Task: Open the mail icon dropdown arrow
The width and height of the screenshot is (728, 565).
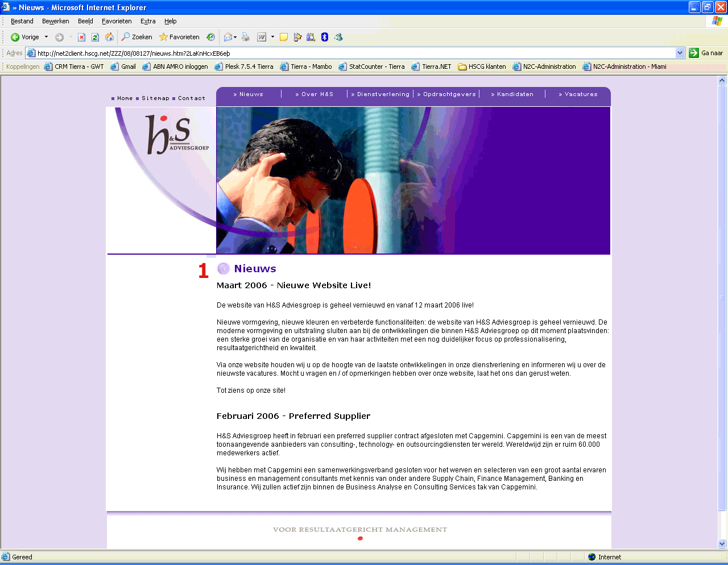Action: pos(235,37)
